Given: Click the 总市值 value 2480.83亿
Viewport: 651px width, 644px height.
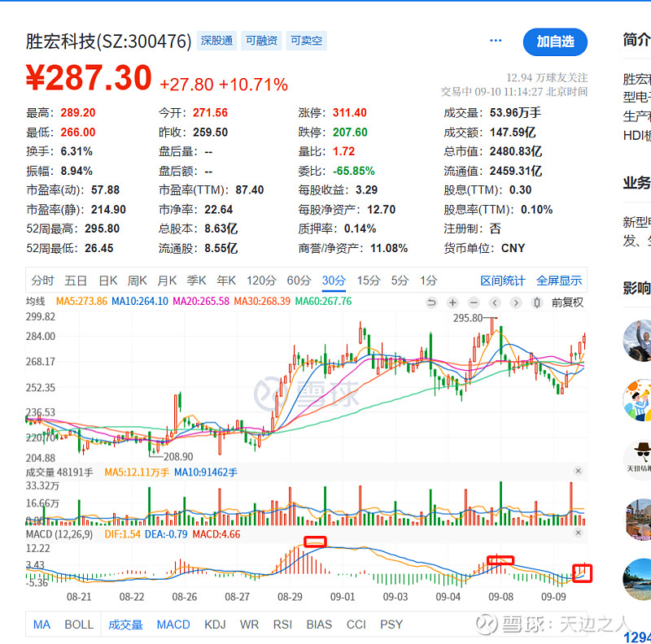Looking at the screenshot, I should pos(516,151).
